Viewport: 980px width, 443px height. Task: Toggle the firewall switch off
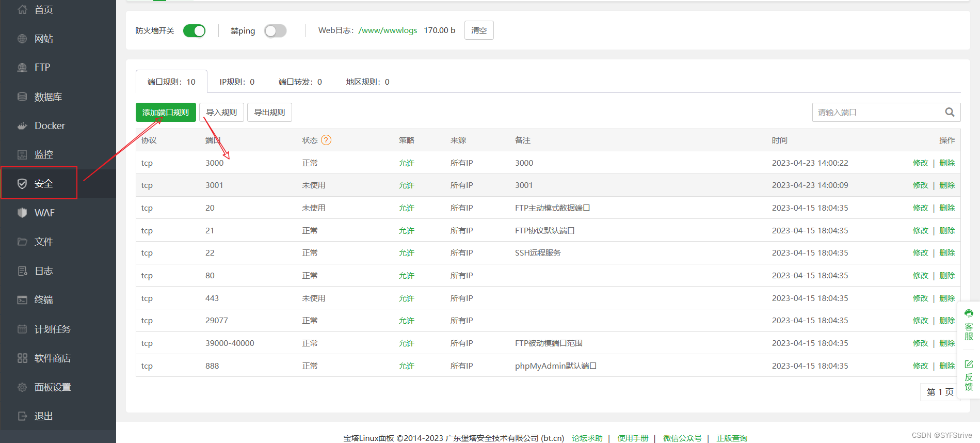(195, 31)
